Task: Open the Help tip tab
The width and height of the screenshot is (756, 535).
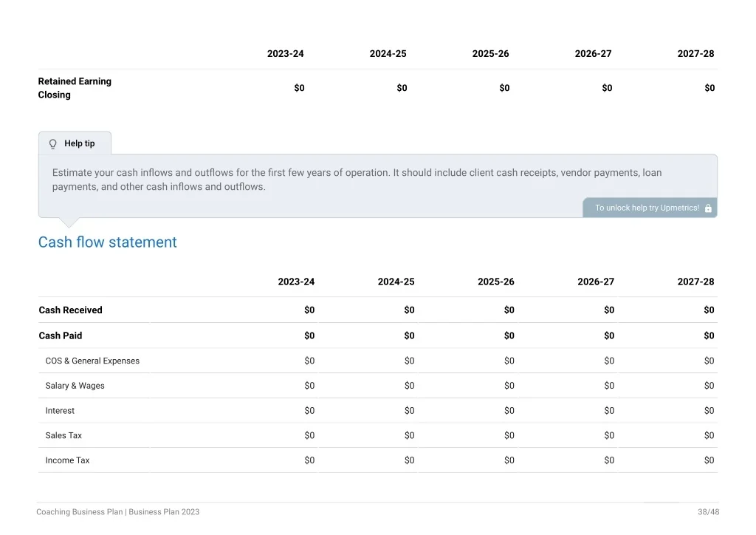Action: pyautogui.click(x=75, y=143)
